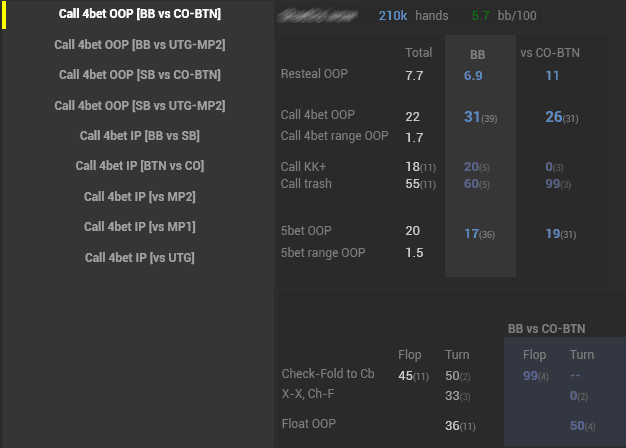The height and width of the screenshot is (448, 626).
Task: Select Call 4bet IP [vs MP1]
Action: (140, 226)
